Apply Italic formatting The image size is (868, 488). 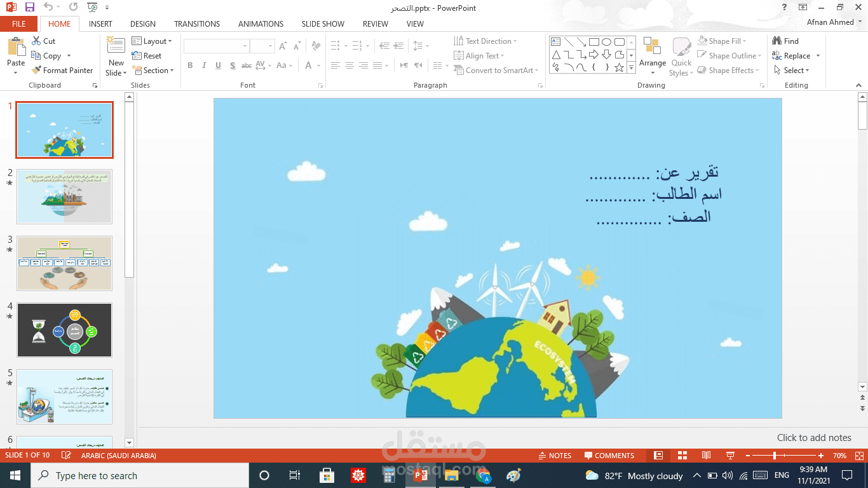pyautogui.click(x=204, y=65)
